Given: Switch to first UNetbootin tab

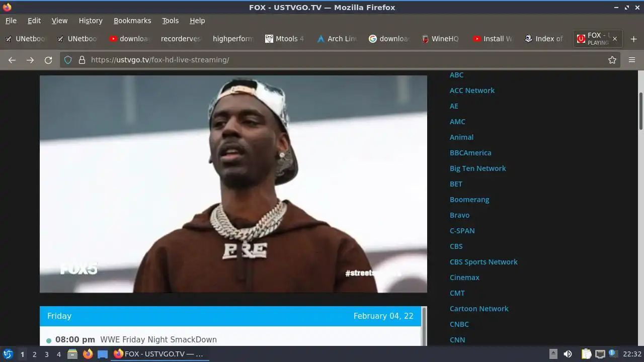Looking at the screenshot, I should [x=25, y=39].
